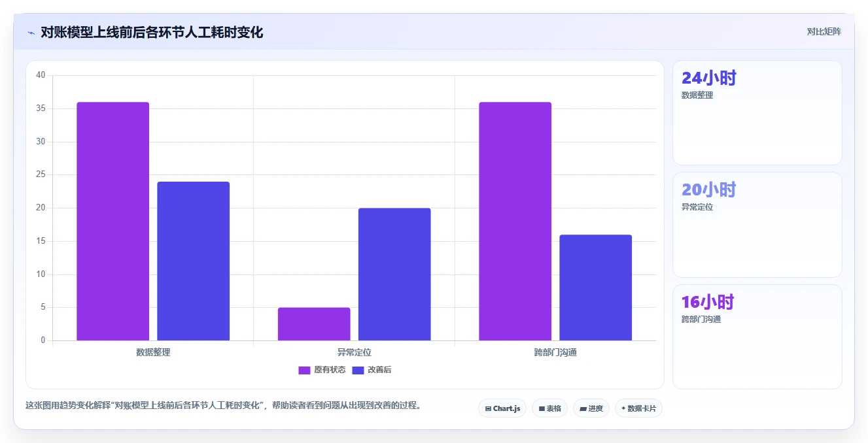
Task: Click the blue 改善后 bar for 跨部门沟通
Action: [x=595, y=287]
